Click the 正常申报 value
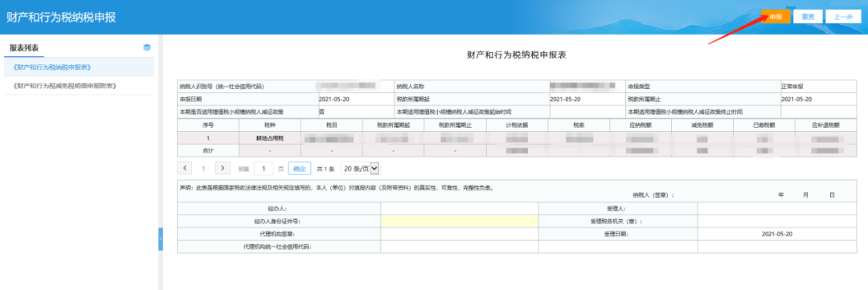Screen dimensions: 868x290 [792, 87]
